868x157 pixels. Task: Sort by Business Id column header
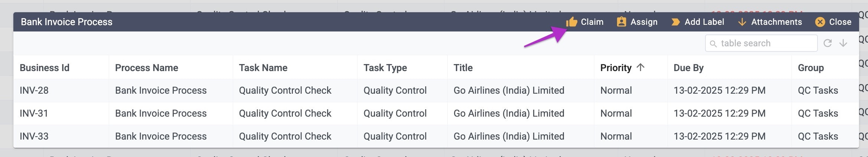(x=45, y=68)
